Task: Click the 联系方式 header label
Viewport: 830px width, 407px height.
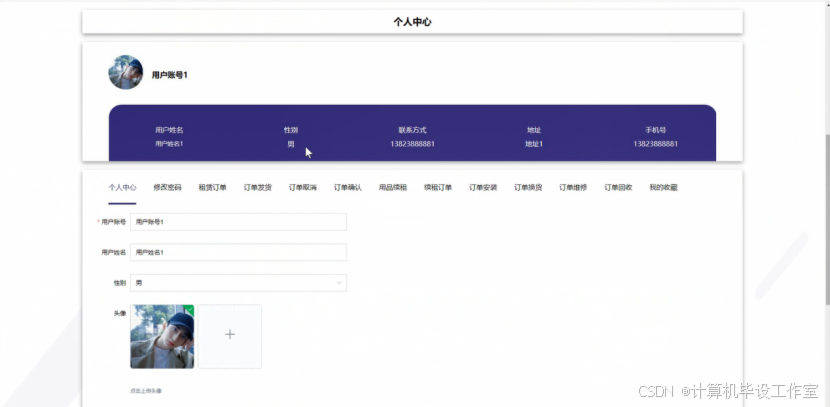Action: tap(412, 130)
